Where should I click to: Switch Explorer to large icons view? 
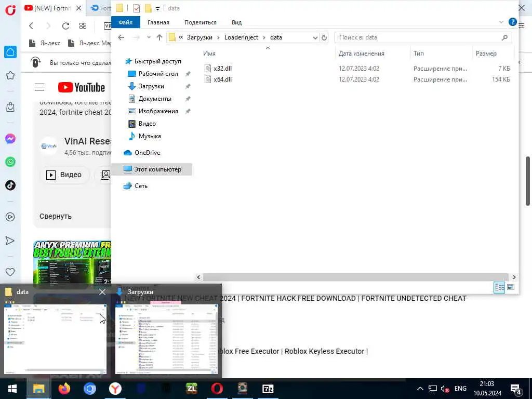[x=511, y=287]
